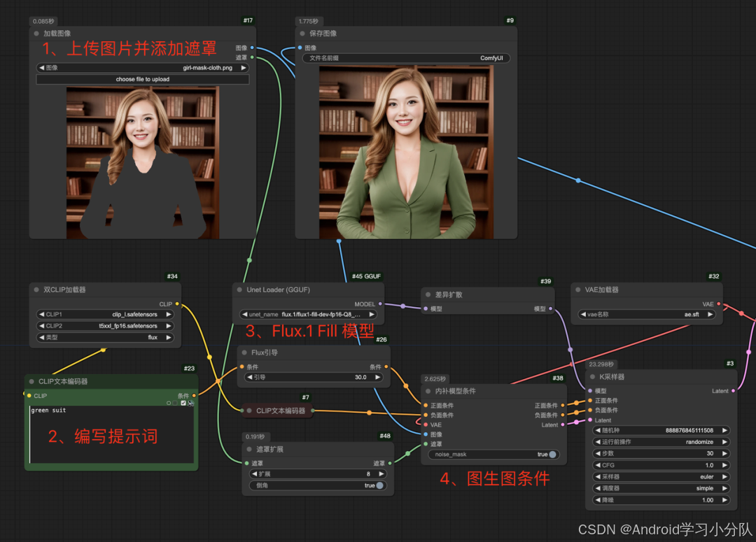
Task: Click choose file to upload button
Action: coord(143,79)
